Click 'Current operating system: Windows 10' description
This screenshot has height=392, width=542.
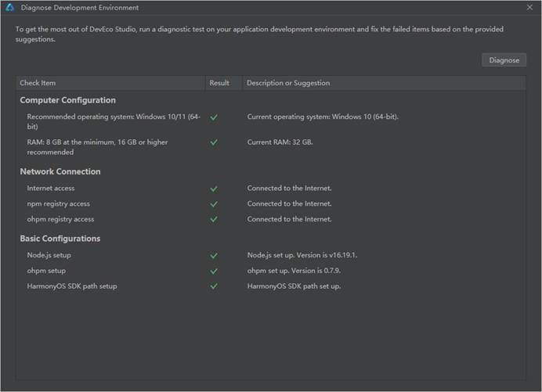click(323, 117)
